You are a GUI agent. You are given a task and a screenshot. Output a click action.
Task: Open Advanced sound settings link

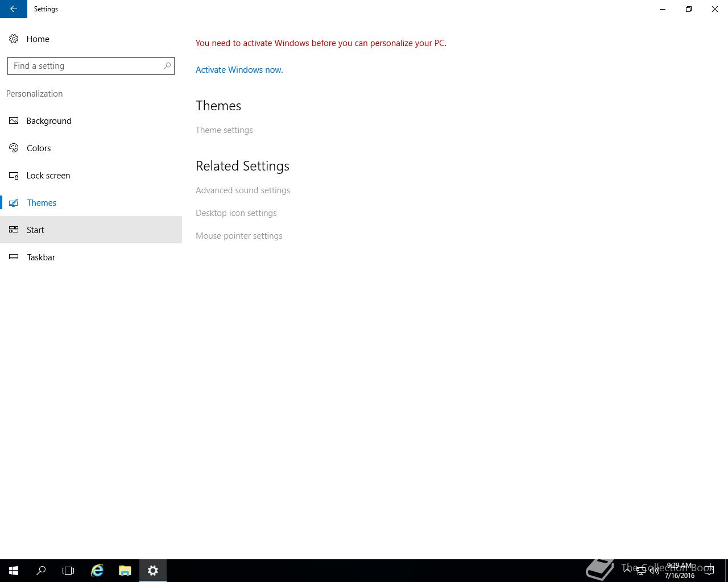click(x=243, y=190)
